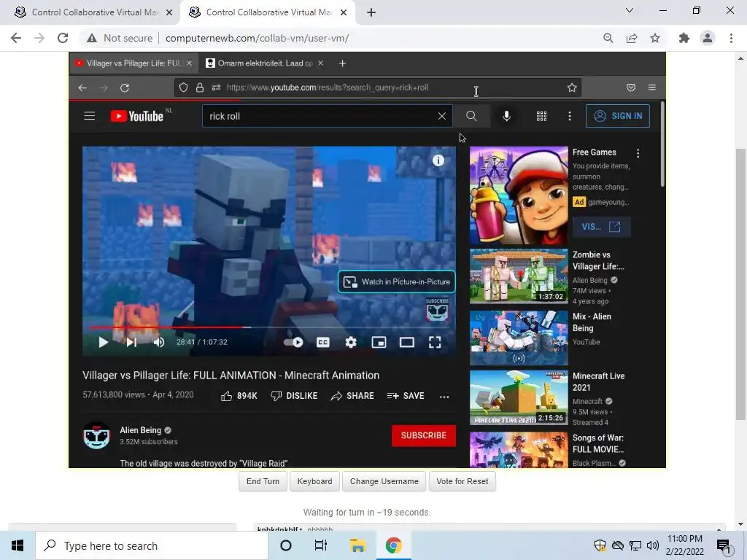Like the video with 894K likes
Image resolution: width=747 pixels, height=560 pixels.
pos(239,396)
